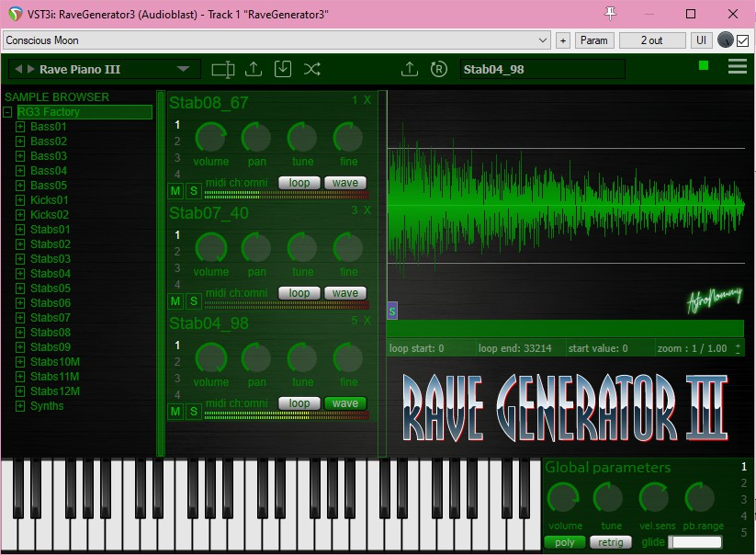Solo the Stab07_40 layer
The width and height of the screenshot is (756, 555).
193,301
